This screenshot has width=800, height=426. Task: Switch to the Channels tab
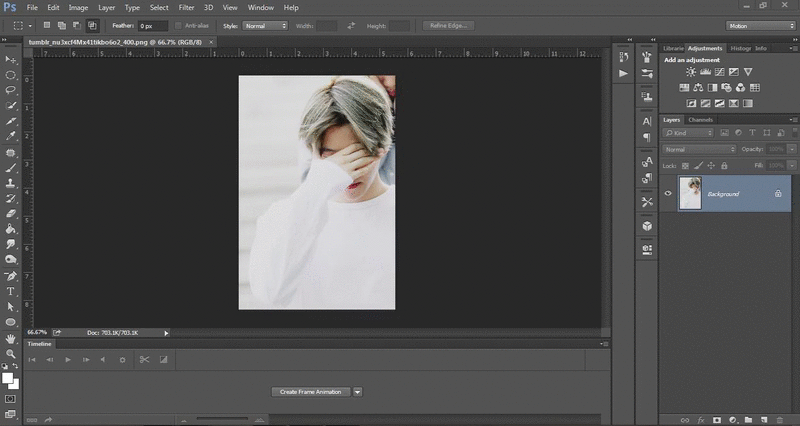701,120
